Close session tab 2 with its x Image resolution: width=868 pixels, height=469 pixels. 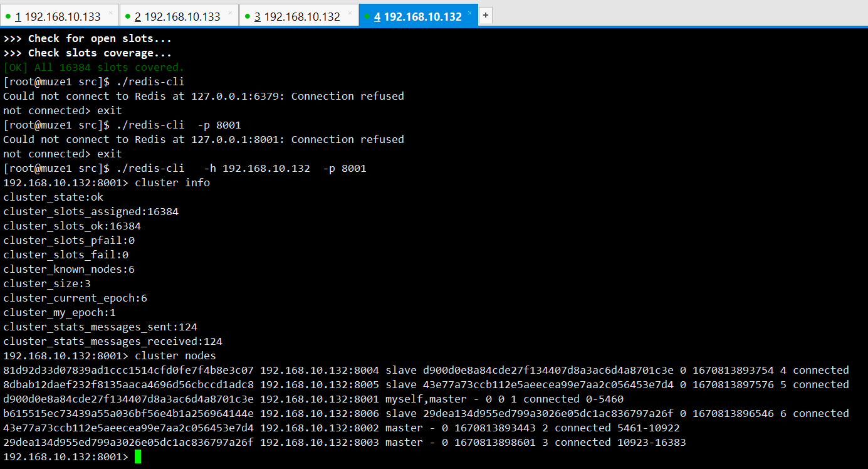(x=231, y=13)
